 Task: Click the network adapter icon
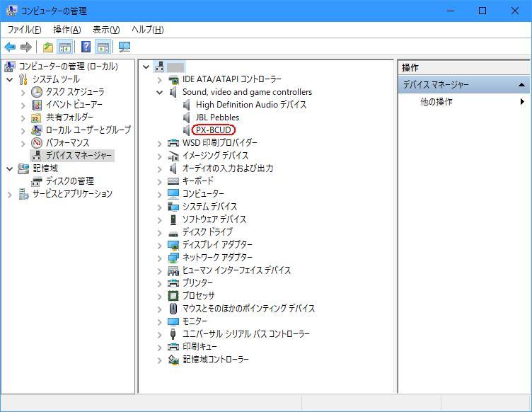pos(173,258)
